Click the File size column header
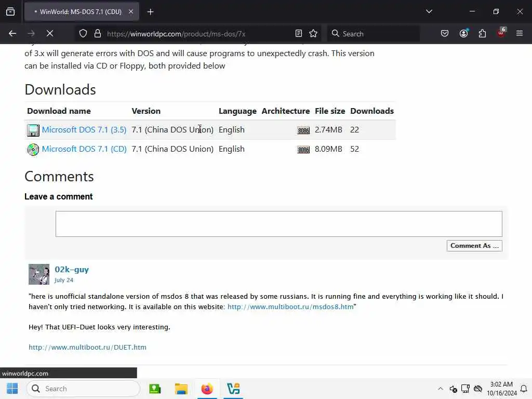 click(x=330, y=111)
